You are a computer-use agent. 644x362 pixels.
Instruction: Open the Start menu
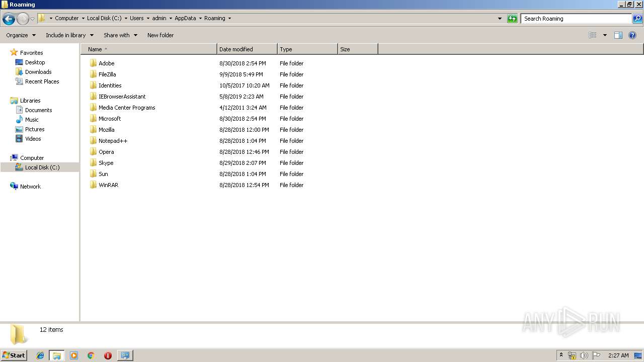pyautogui.click(x=14, y=355)
